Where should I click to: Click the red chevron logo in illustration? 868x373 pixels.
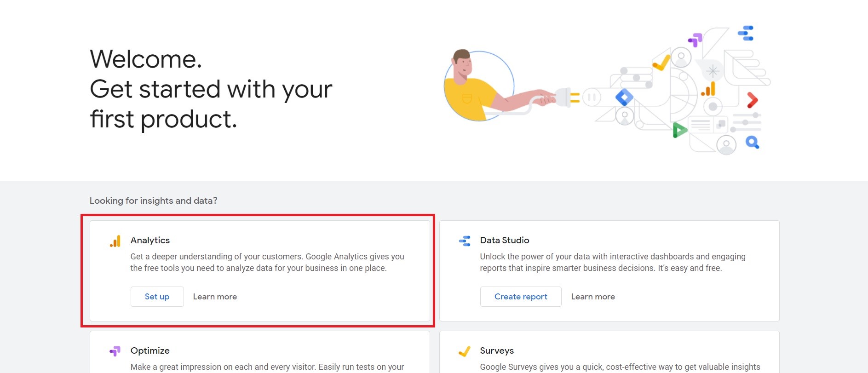pos(752,100)
